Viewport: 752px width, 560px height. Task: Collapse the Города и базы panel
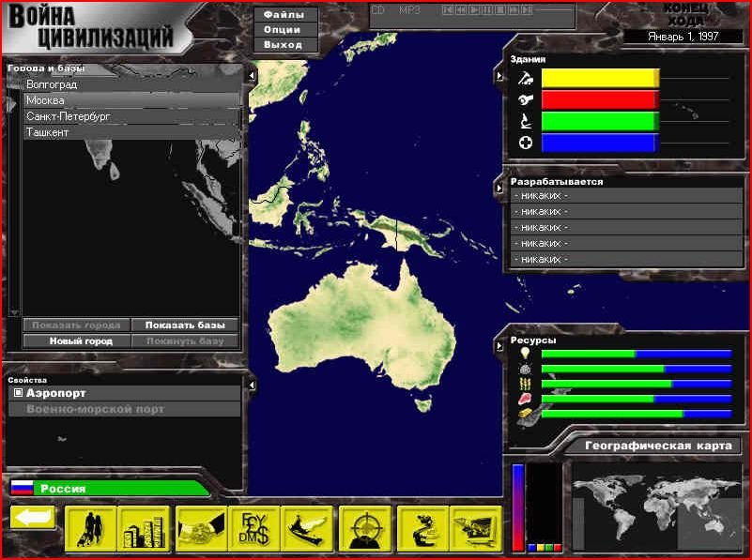click(x=252, y=74)
